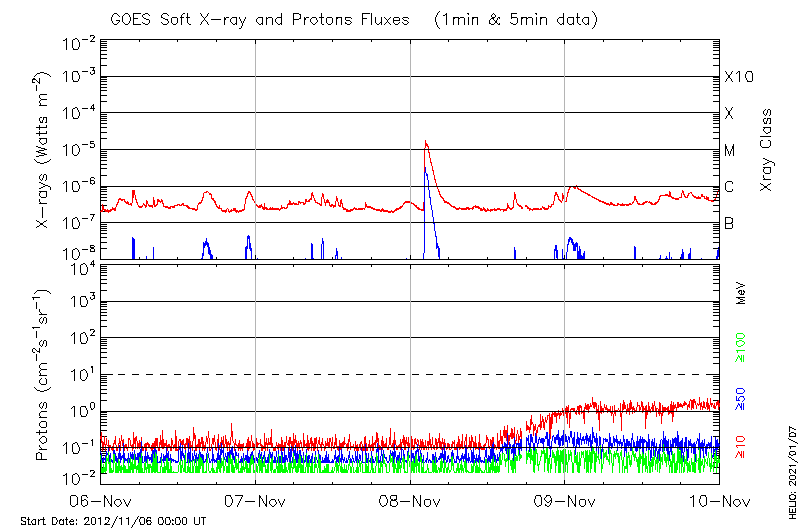Click the M class label on the right axis

point(730,150)
